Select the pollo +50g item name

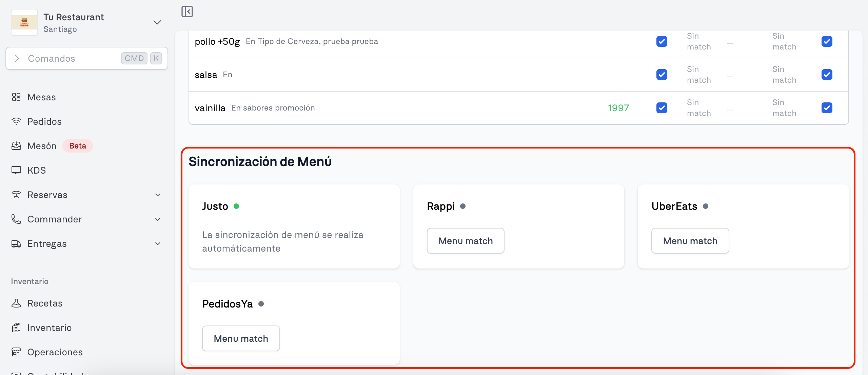[x=217, y=41]
